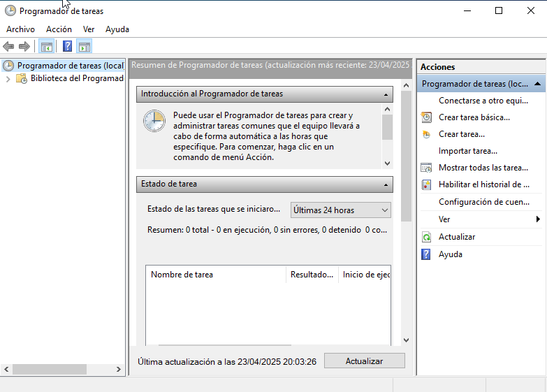The height and width of the screenshot is (392, 547).
Task: Toggle the console tree pane icon
Action: click(x=46, y=47)
